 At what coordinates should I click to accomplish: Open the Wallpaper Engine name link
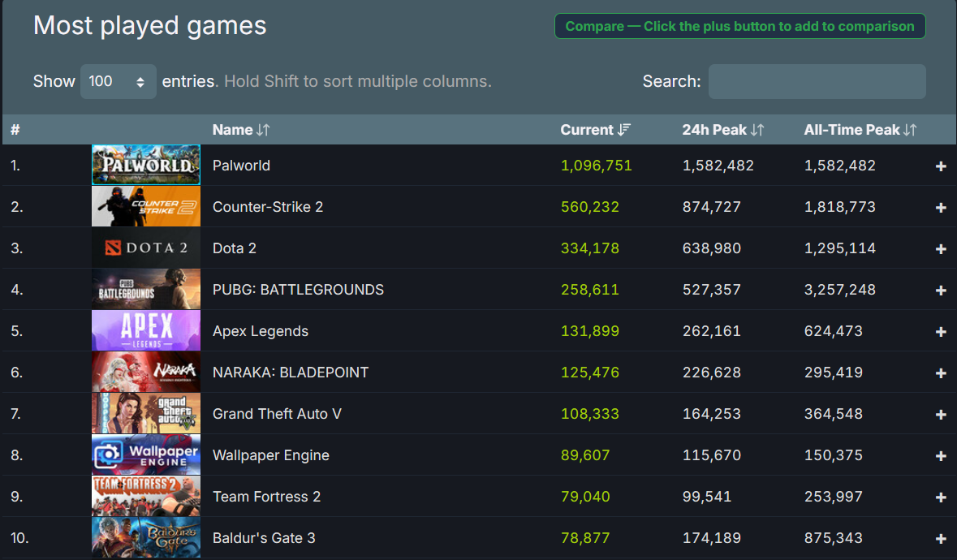[x=271, y=455]
